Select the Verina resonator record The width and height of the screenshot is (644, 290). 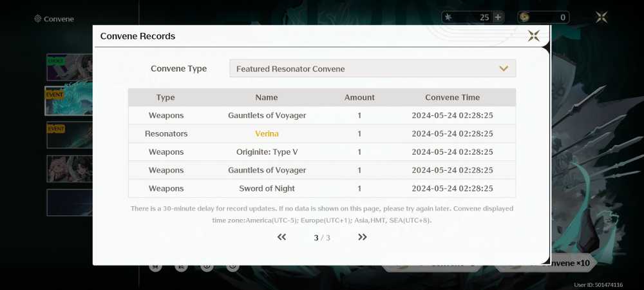click(322, 133)
